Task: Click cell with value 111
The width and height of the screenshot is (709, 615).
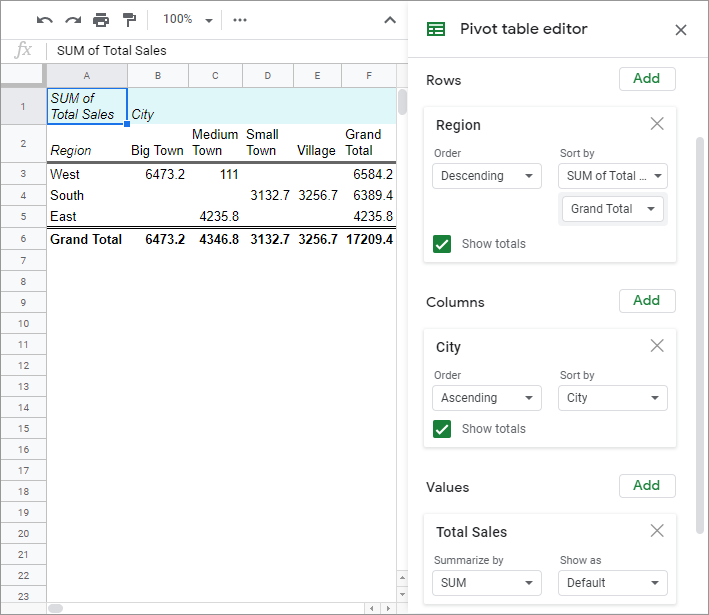Action: 215,174
